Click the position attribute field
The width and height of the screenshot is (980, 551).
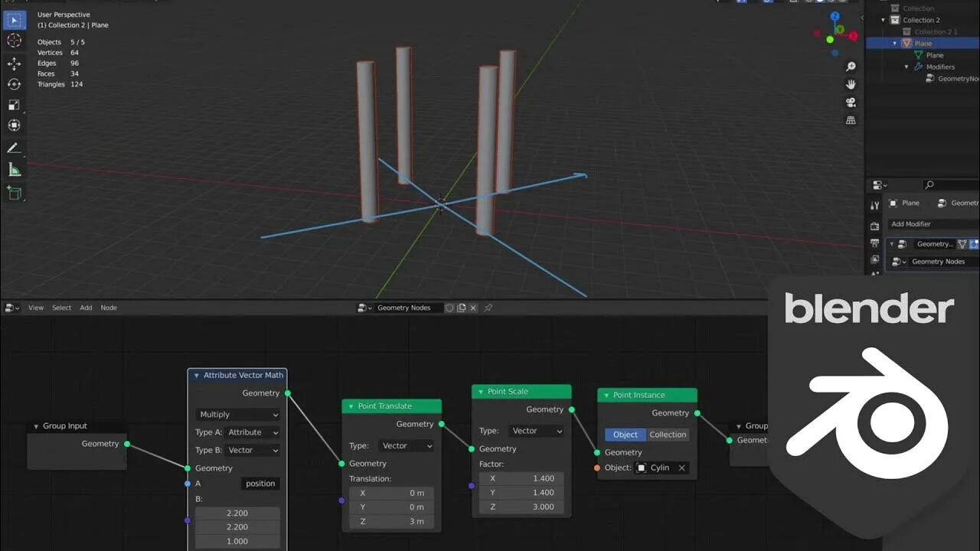pos(260,484)
